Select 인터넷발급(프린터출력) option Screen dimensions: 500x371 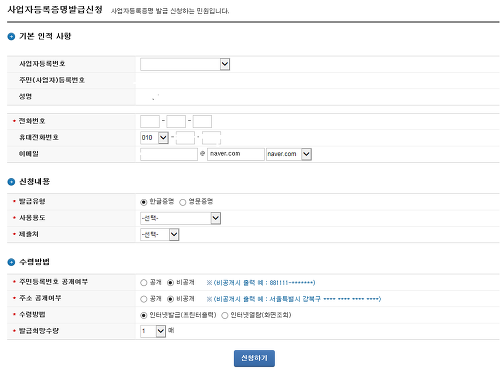pos(144,315)
